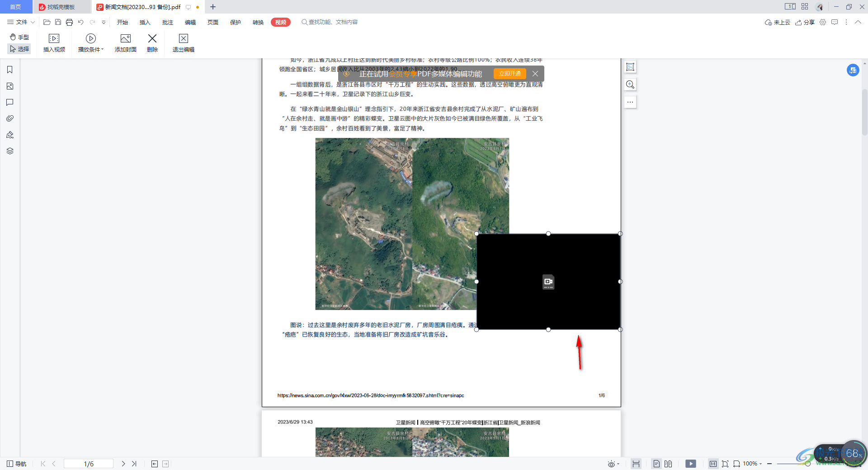
Task: Open the signature panel in sidebar
Action: (10, 135)
